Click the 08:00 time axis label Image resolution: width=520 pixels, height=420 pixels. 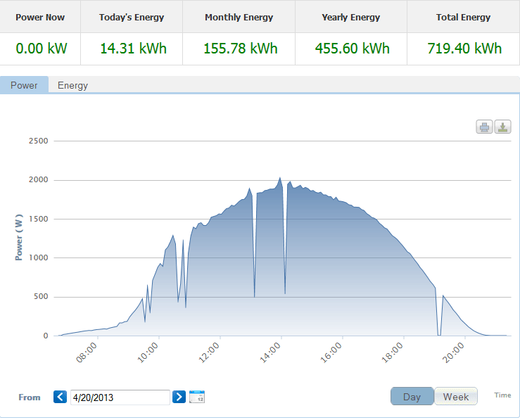pyautogui.click(x=87, y=352)
